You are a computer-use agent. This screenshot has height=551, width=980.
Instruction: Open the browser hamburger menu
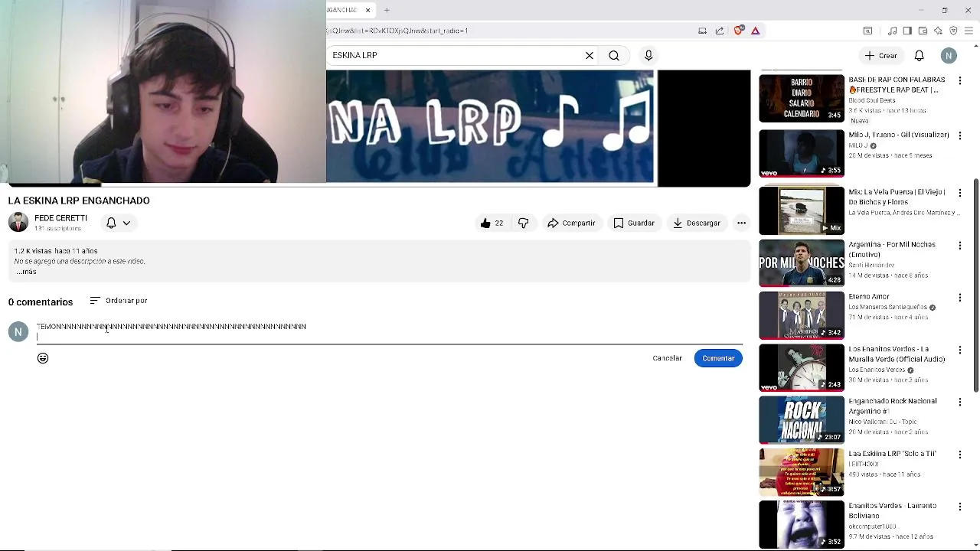coord(969,31)
